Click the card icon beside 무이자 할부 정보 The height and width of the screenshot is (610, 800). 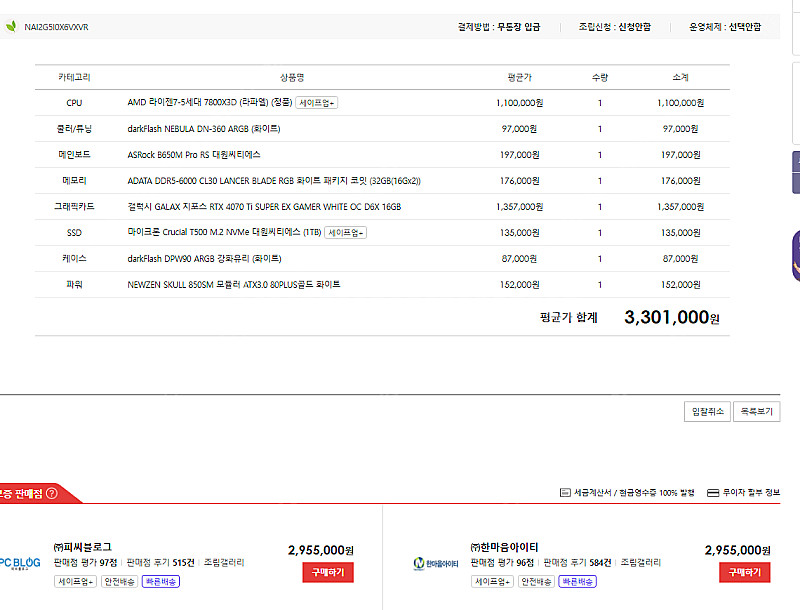click(x=713, y=492)
